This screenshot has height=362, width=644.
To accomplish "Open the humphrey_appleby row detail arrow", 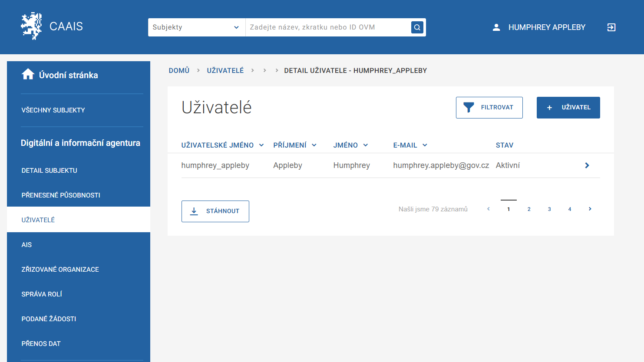I will tap(587, 165).
